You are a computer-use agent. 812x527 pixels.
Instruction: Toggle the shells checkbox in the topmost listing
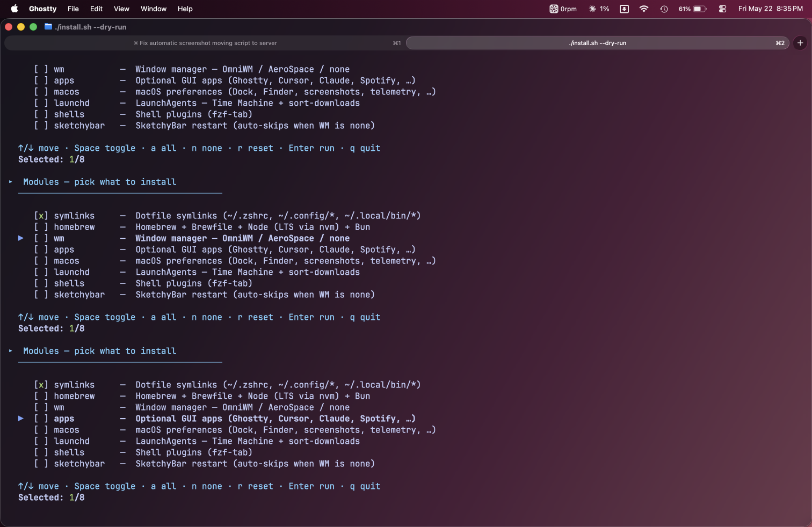tap(41, 114)
